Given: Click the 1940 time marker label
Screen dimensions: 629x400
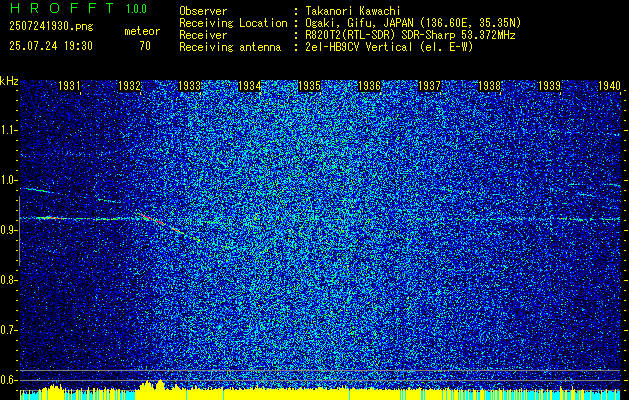Looking at the screenshot, I should pos(609,85).
